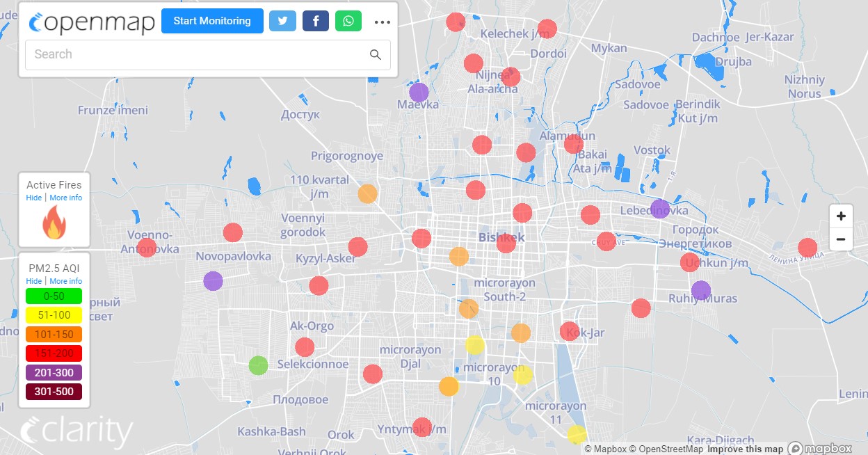Hide the PM2.5 AQI legend
The height and width of the screenshot is (455, 868).
click(34, 281)
